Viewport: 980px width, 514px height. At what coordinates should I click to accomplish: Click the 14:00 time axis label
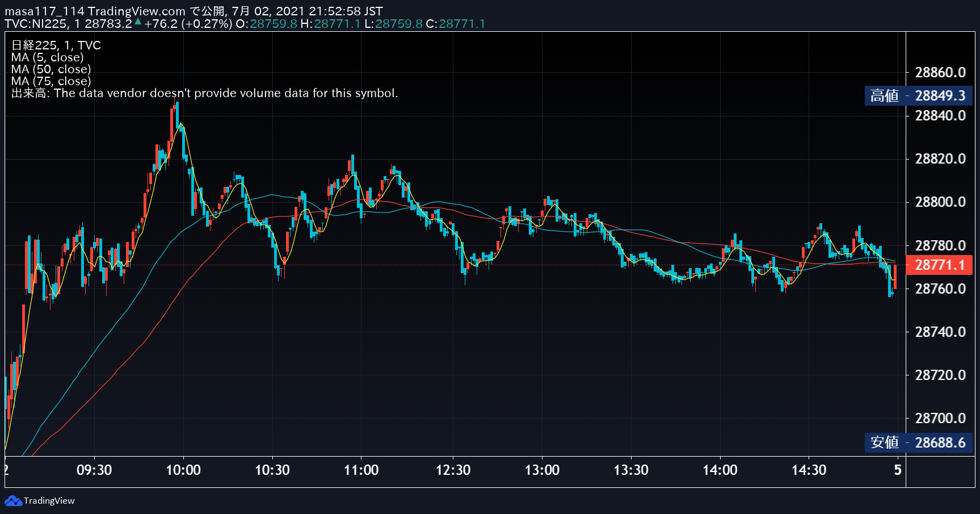tap(720, 470)
